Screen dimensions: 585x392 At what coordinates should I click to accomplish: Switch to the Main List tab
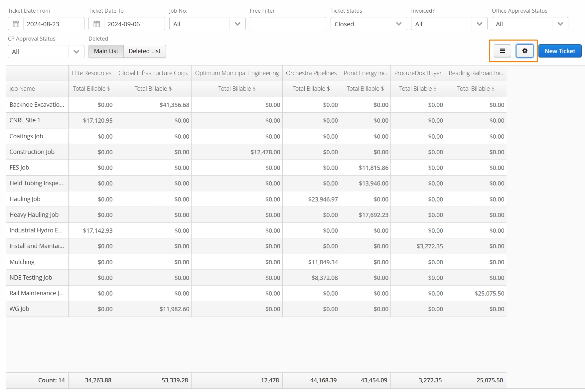pos(106,51)
